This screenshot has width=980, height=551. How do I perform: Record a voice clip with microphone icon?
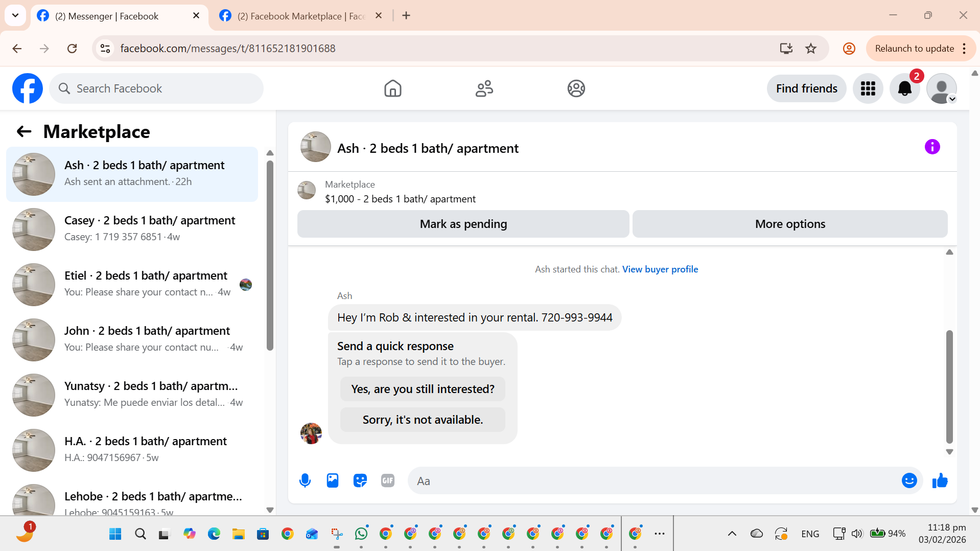pyautogui.click(x=305, y=481)
